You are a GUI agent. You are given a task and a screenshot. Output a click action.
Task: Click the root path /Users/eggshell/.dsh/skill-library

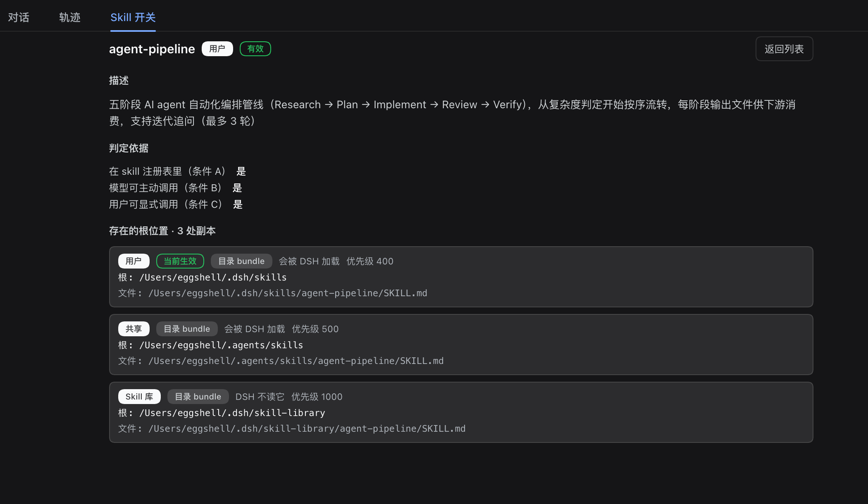[x=232, y=413]
